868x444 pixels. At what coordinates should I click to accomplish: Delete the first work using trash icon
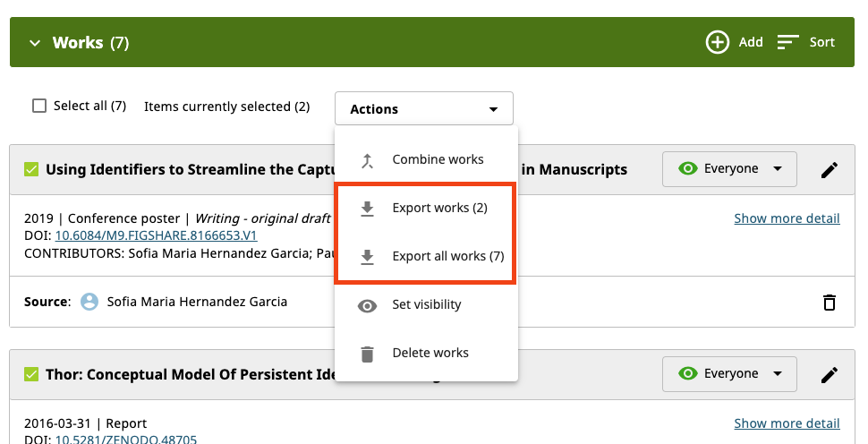pos(830,302)
